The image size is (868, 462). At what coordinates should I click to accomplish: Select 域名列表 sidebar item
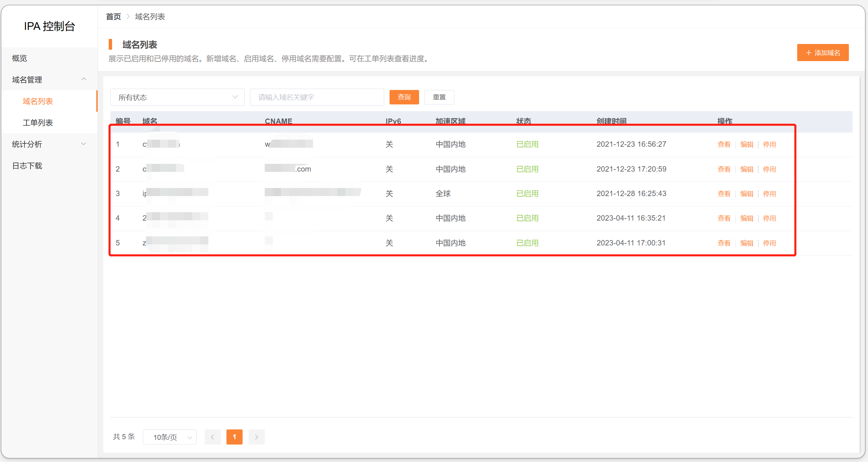[38, 101]
